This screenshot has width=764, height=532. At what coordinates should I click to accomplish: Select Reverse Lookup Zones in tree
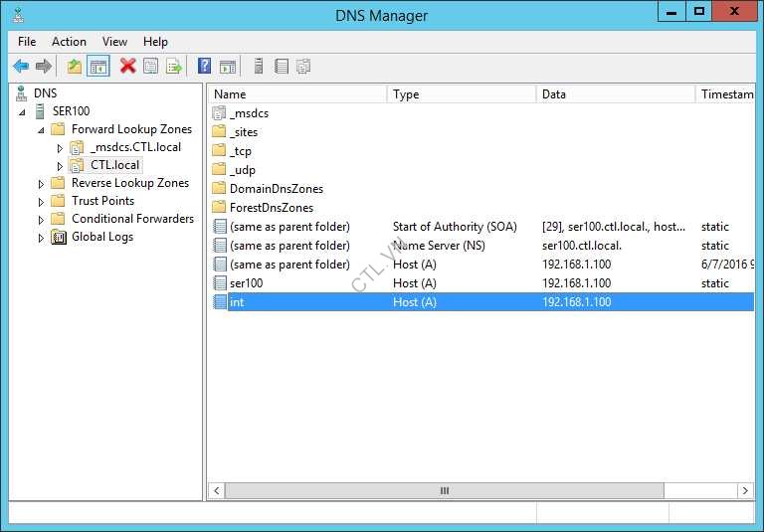(x=130, y=183)
